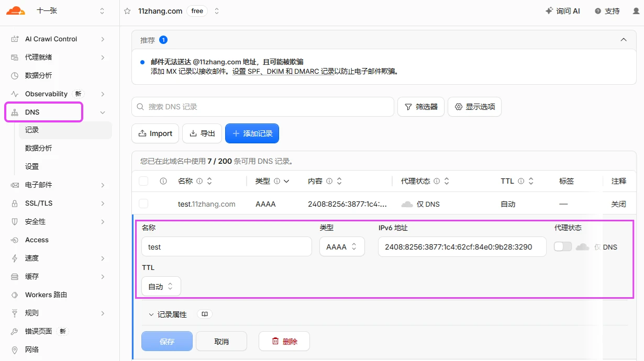Image resolution: width=644 pixels, height=361 pixels.
Task: Click the 删除 delete button
Action: click(x=284, y=341)
